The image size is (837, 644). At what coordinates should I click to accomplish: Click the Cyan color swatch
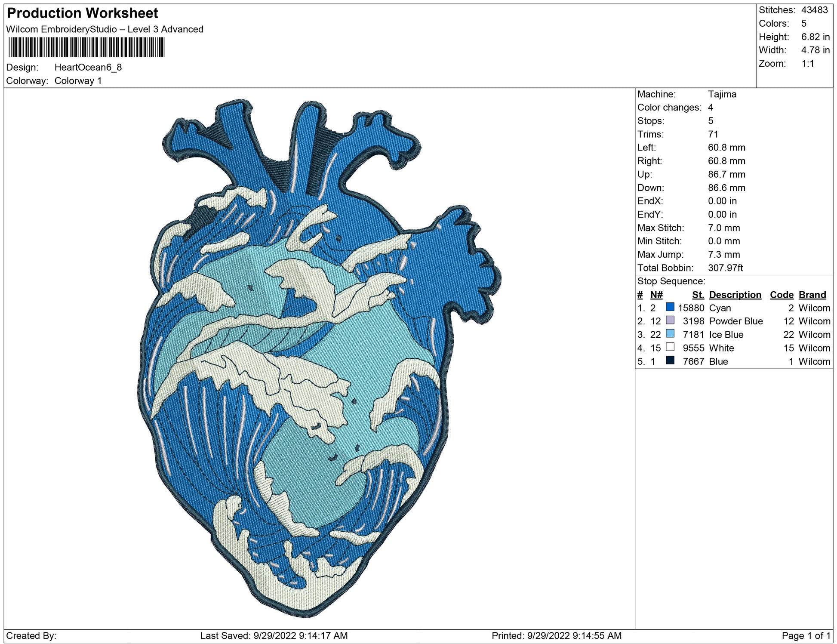coord(670,307)
